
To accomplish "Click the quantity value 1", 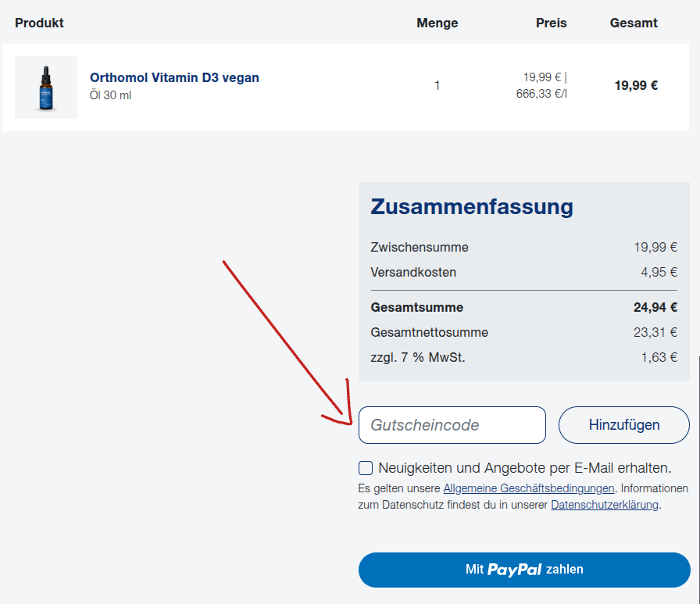I will tap(437, 85).
